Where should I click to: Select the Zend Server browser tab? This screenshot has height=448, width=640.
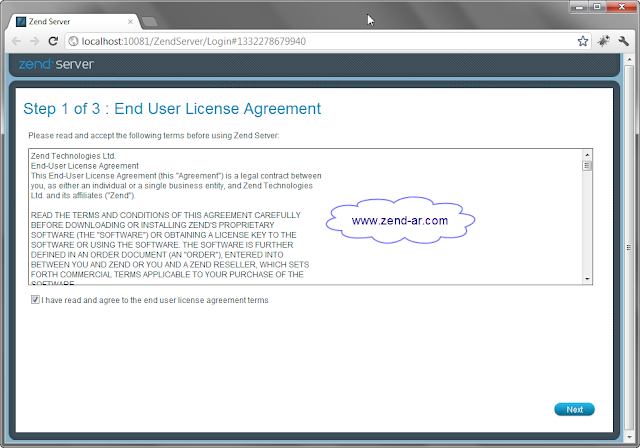[73, 22]
